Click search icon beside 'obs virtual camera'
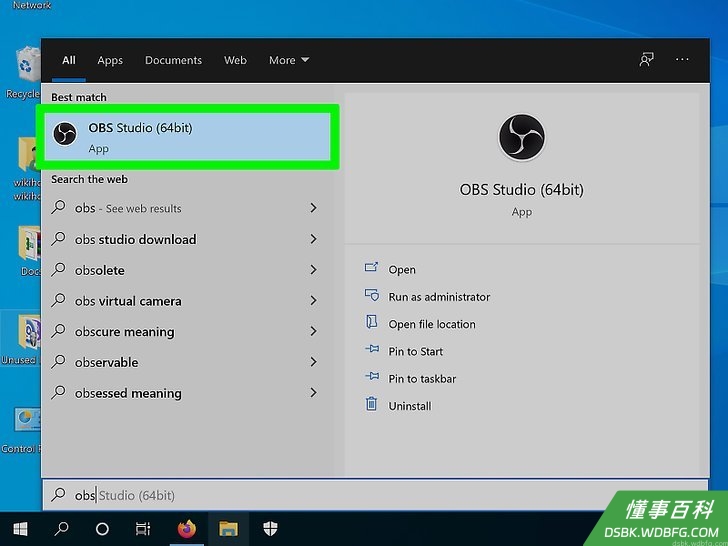 pyautogui.click(x=58, y=300)
